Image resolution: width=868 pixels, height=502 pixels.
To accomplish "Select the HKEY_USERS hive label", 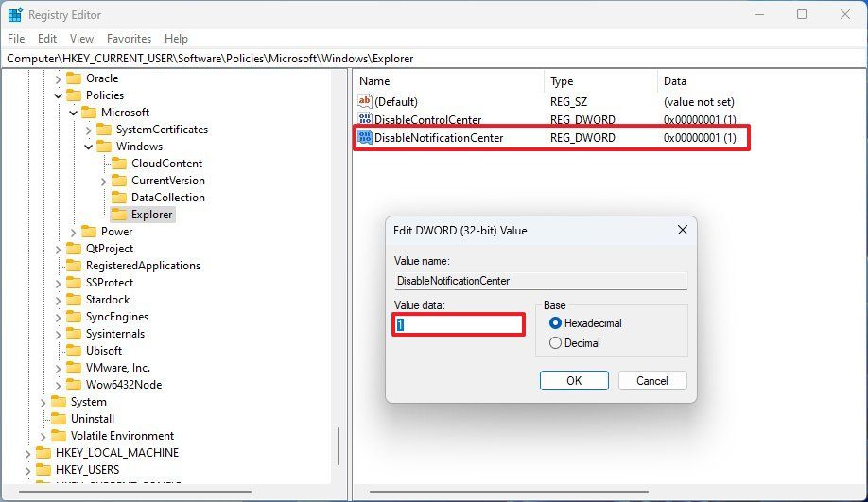I will [x=88, y=470].
